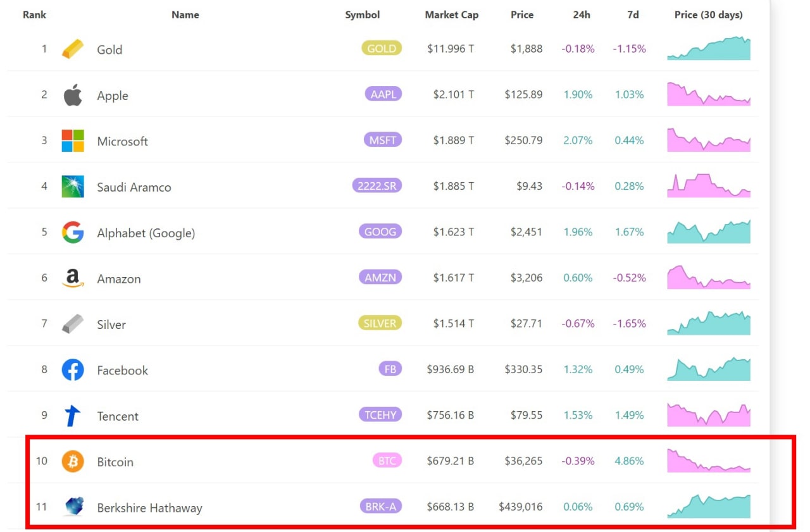Open Alphabet's 30-day price chart
Screen dimensions: 810x532
[709, 232]
